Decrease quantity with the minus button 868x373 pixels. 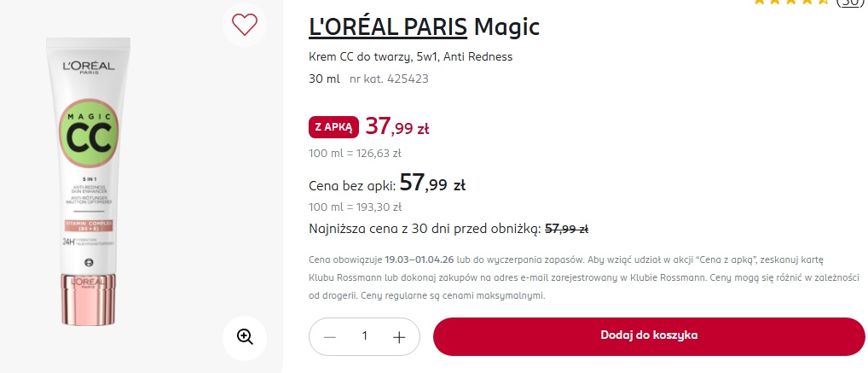(330, 336)
